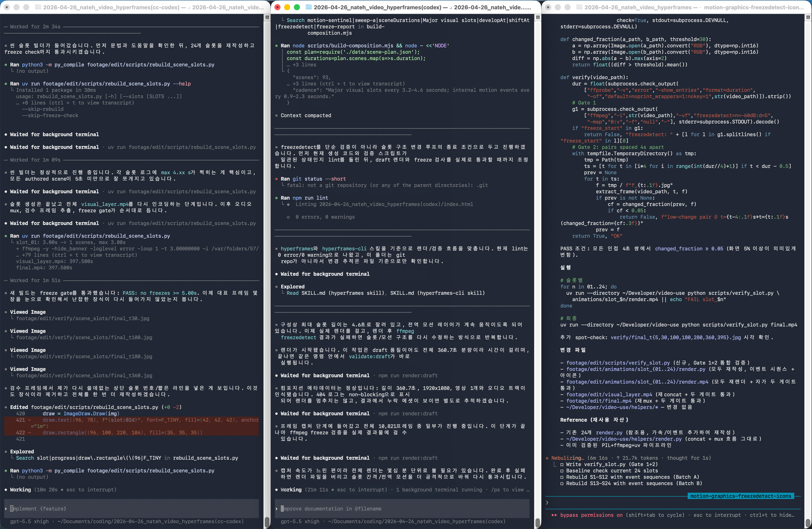Click the middle terminal's scrollbar thumb
Viewport: 812px width, 529px height.
pyautogui.click(x=538, y=523)
